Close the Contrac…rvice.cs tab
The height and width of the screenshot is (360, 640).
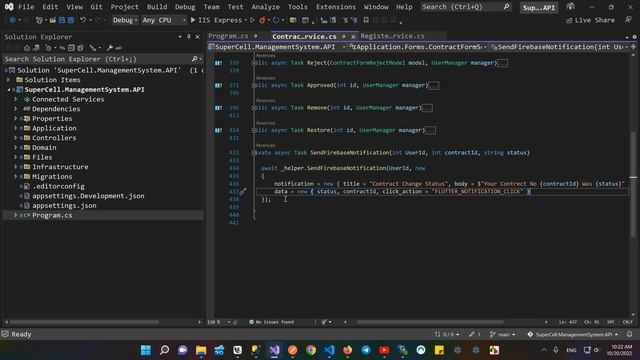pos(353,37)
